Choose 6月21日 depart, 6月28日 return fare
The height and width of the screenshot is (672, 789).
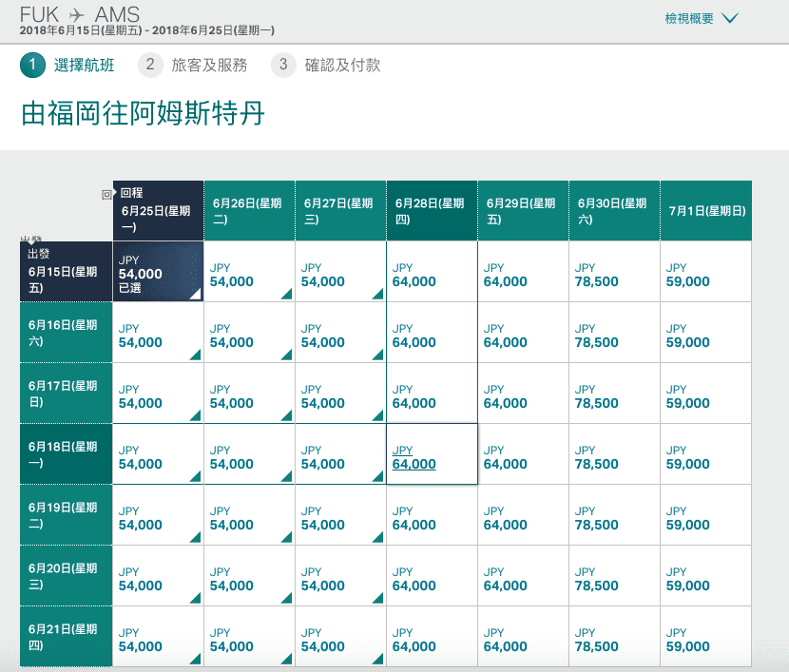432,637
